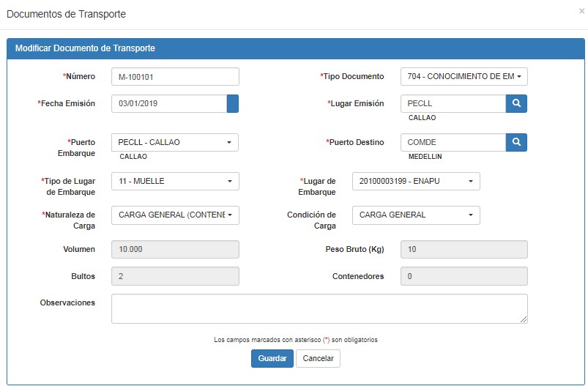Click inside the Observaciones text area
Screen dimensions: 588x386
pyautogui.click(x=319, y=308)
